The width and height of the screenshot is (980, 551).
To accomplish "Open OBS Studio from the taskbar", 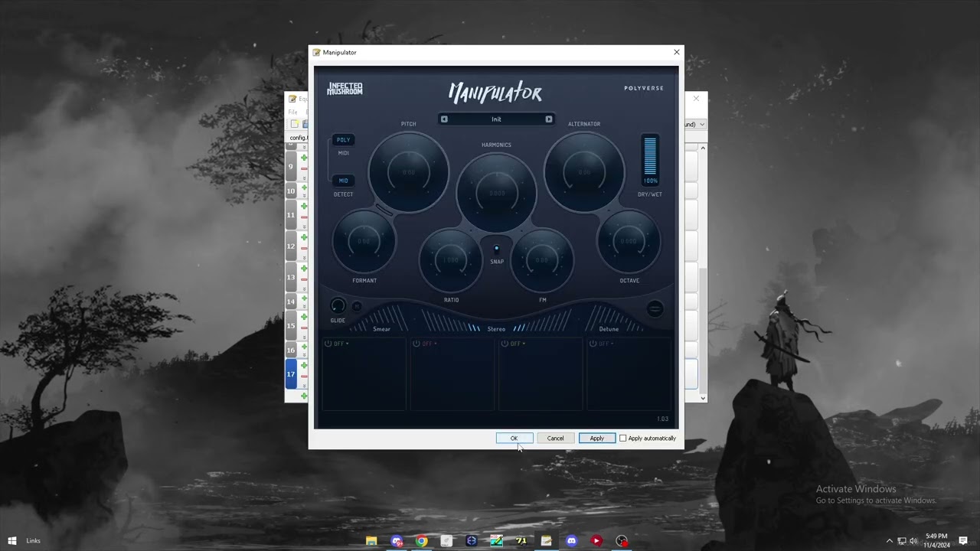I will 621,541.
